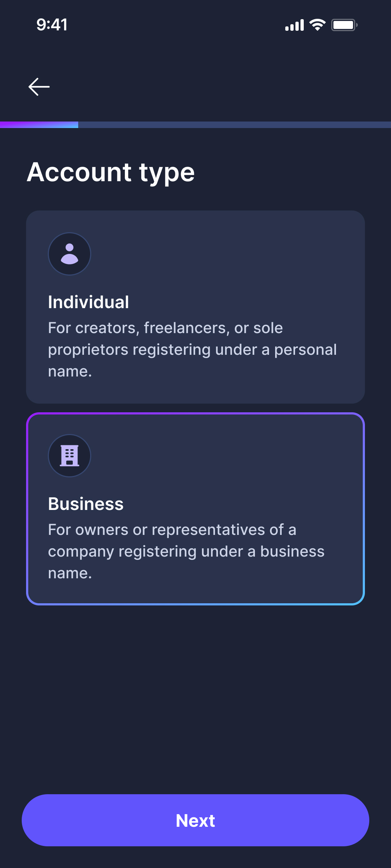The width and height of the screenshot is (391, 868).
Task: Click the "For creators, freelancers" description text
Action: tap(165, 328)
